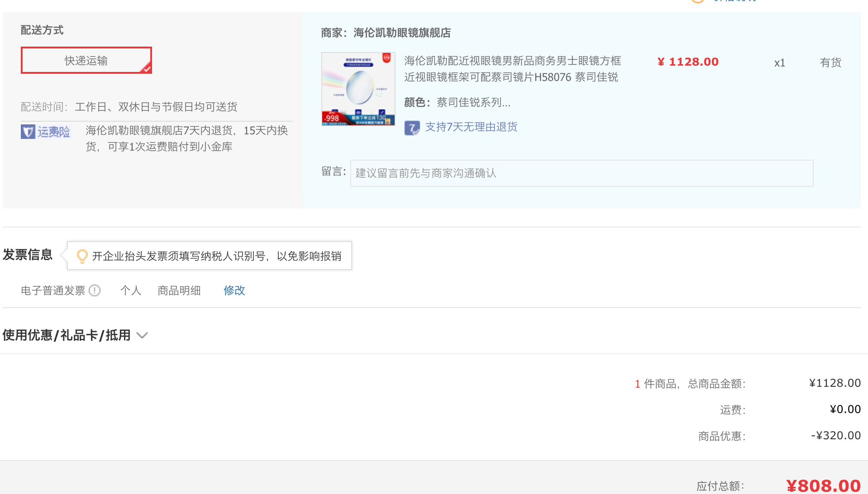
Task: Click the 配送时间 delivery schedule text
Action: [x=129, y=107]
